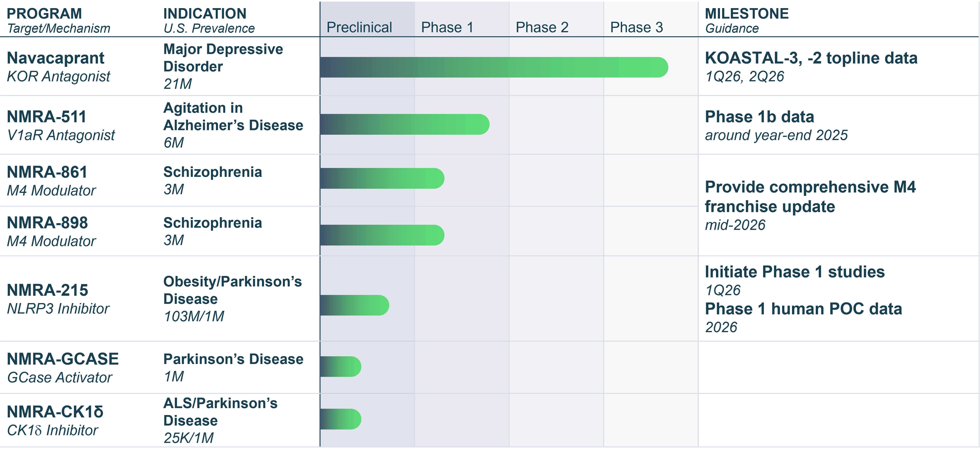The width and height of the screenshot is (980, 455).
Task: Select the Phase 1 column header
Action: [447, 27]
